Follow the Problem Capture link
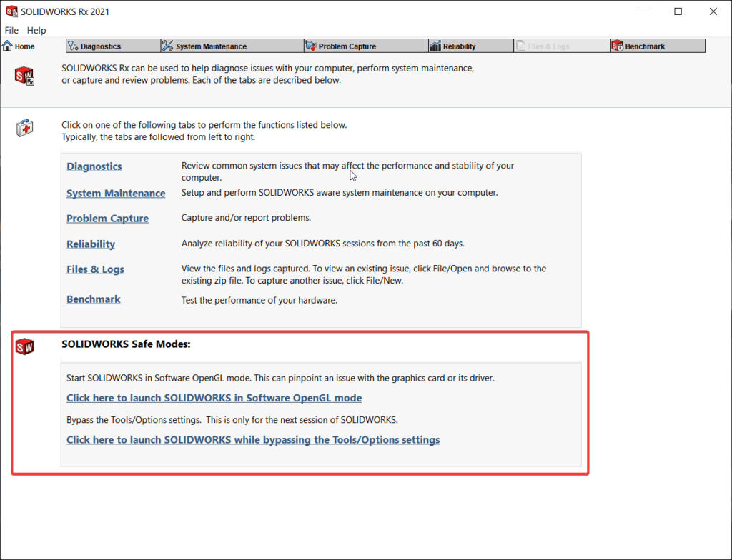Screen dimensions: 732x560 (x=107, y=219)
